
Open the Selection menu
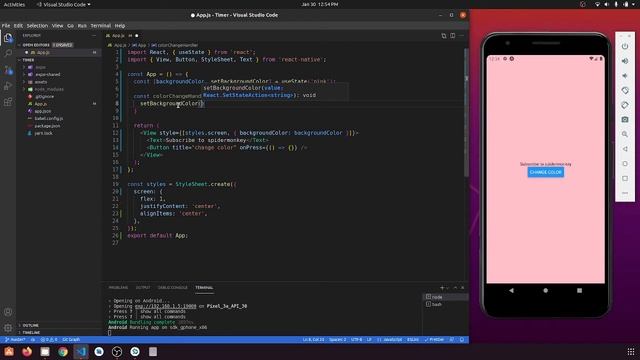(x=37, y=26)
